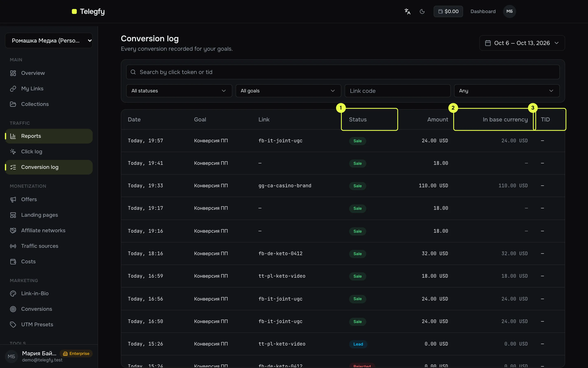The image size is (588, 368).
Task: Open the Oct 6 – Oct 13, 2026 date range picker
Action: pos(522,43)
